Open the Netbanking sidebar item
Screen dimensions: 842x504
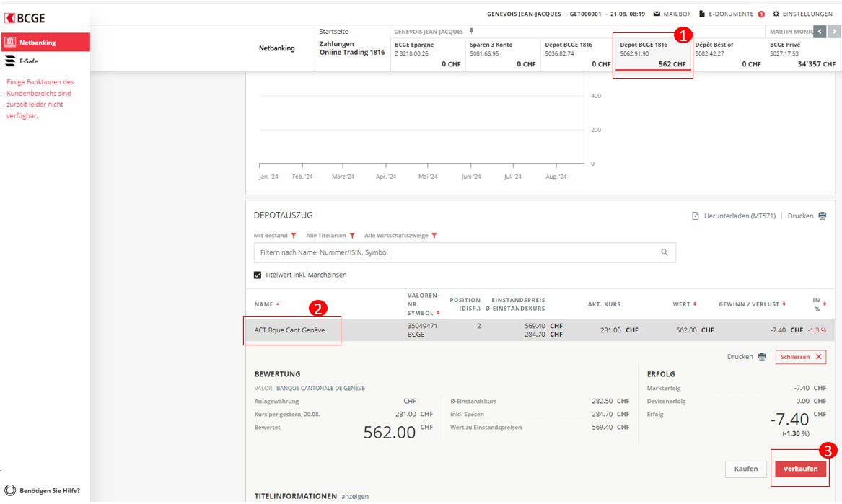(45, 42)
